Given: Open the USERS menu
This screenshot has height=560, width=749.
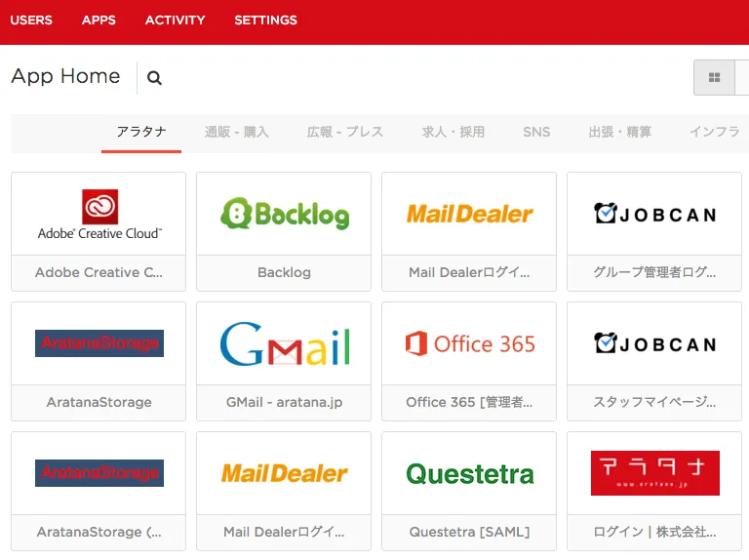Looking at the screenshot, I should click(x=31, y=20).
